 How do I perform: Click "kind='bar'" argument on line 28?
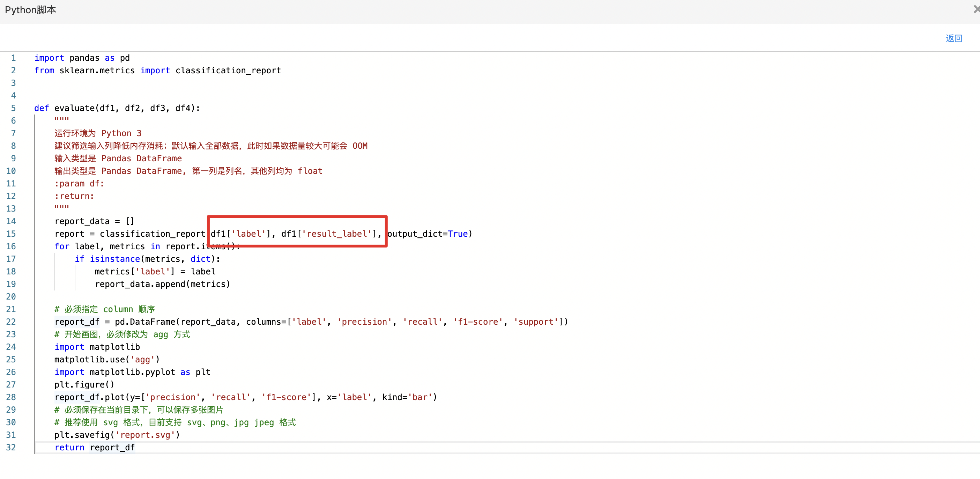point(407,397)
